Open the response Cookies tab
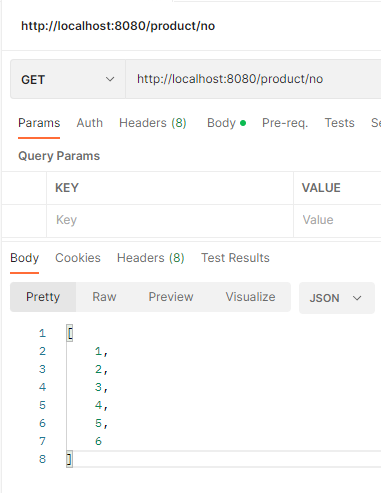The width and height of the screenshot is (381, 493). [78, 258]
